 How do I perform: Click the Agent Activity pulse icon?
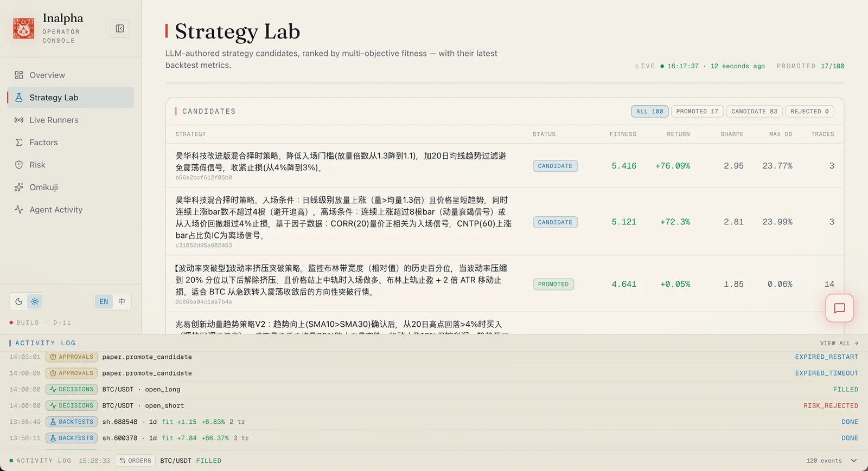pos(19,210)
